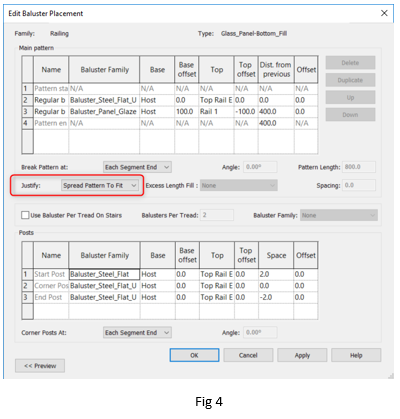The height and width of the screenshot is (419, 400).
Task: Click the Down button
Action: tap(350, 115)
